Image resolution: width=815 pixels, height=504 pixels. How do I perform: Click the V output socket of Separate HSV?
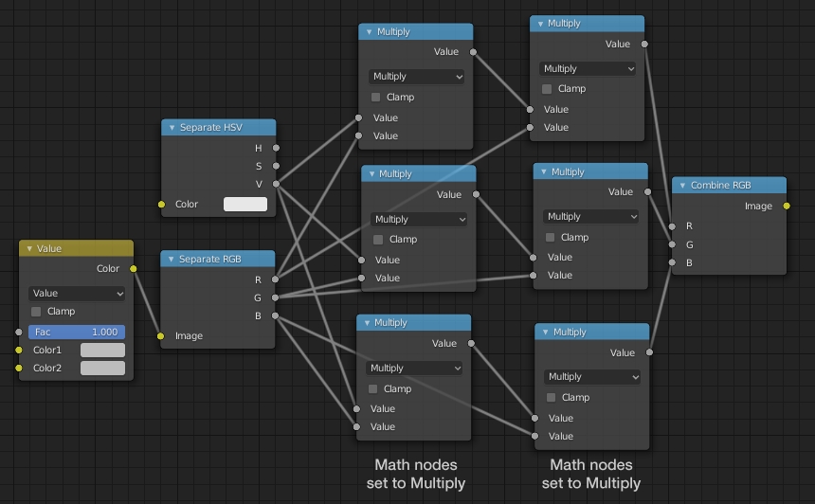tap(276, 184)
